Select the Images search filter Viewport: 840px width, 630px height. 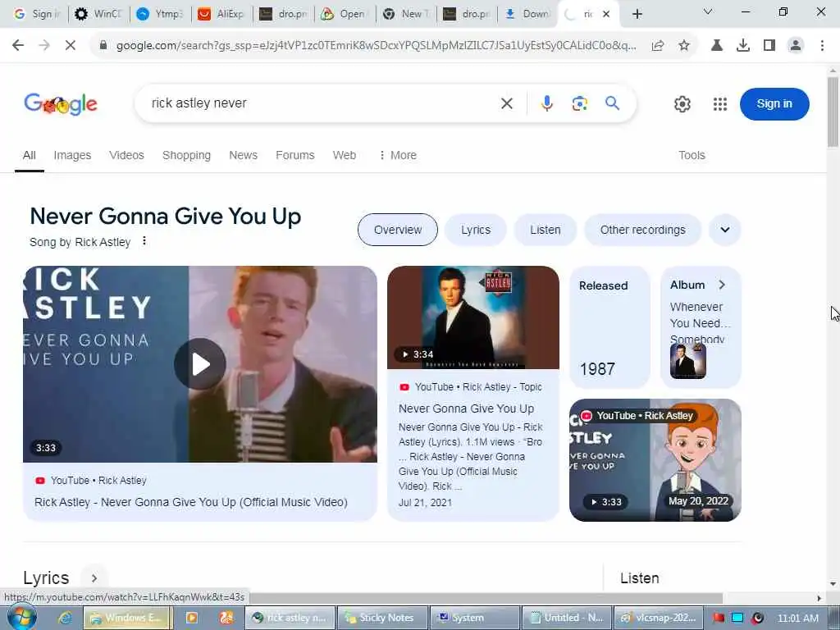pos(72,155)
